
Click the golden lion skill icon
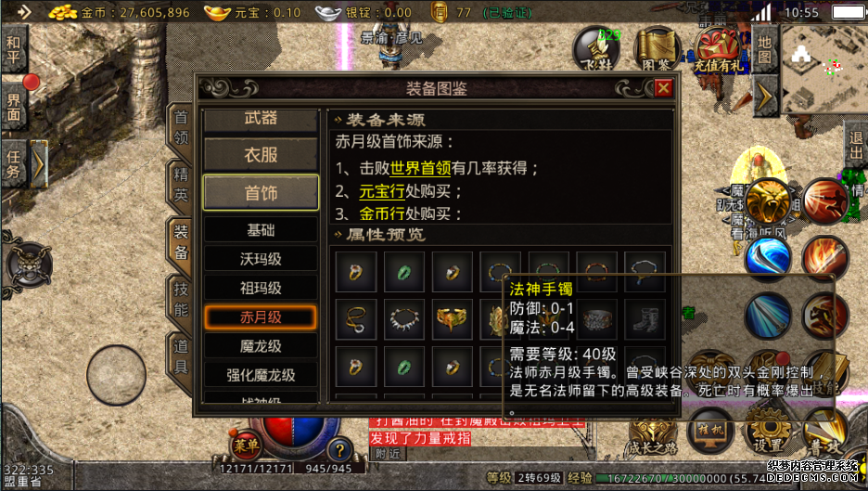pos(768,201)
